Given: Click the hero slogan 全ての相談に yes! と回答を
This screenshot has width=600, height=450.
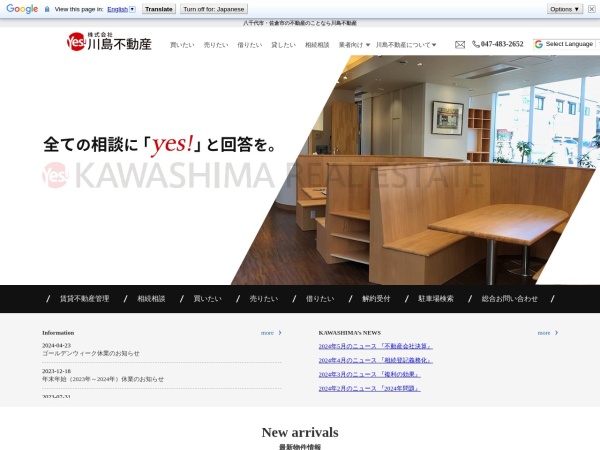Looking at the screenshot, I should tap(159, 145).
